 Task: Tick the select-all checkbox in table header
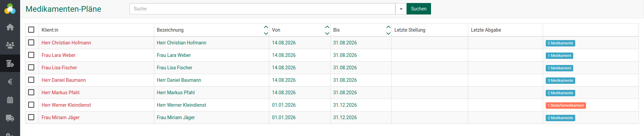tap(31, 30)
